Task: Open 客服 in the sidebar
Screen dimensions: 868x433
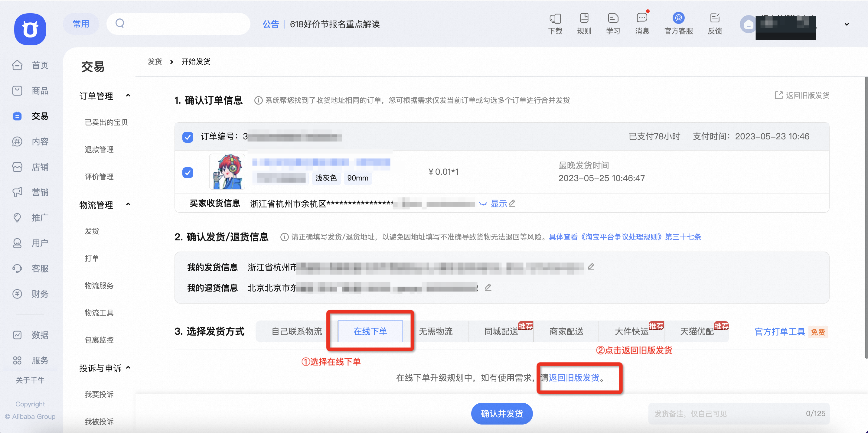Action: [31, 269]
